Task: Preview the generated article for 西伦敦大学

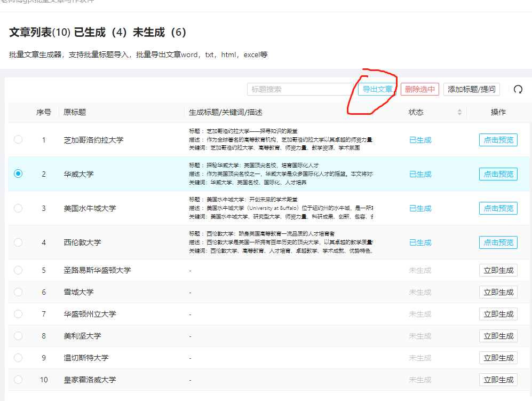Action: (x=498, y=242)
